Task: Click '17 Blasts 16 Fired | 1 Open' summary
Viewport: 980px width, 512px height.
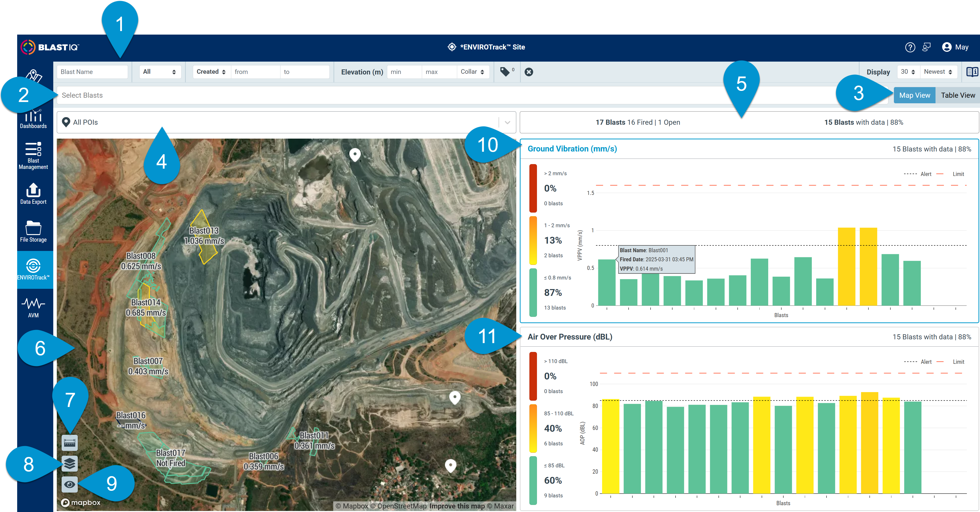Action: [x=638, y=122]
